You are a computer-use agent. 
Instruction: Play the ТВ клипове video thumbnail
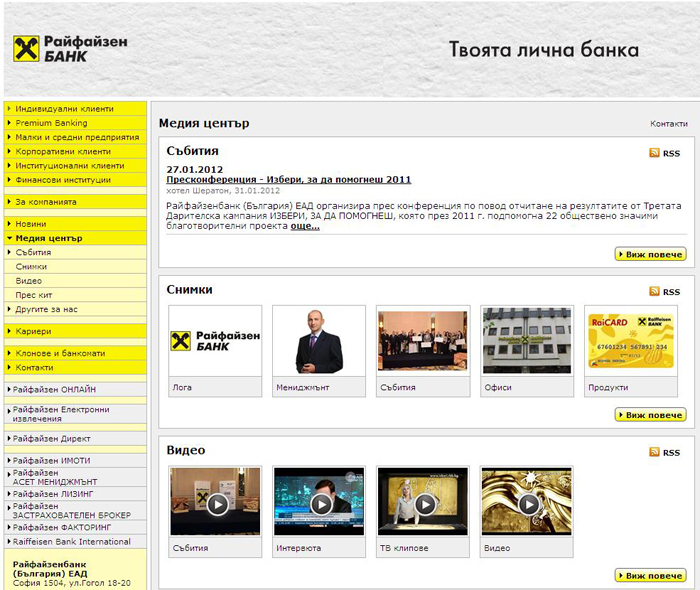[423, 502]
